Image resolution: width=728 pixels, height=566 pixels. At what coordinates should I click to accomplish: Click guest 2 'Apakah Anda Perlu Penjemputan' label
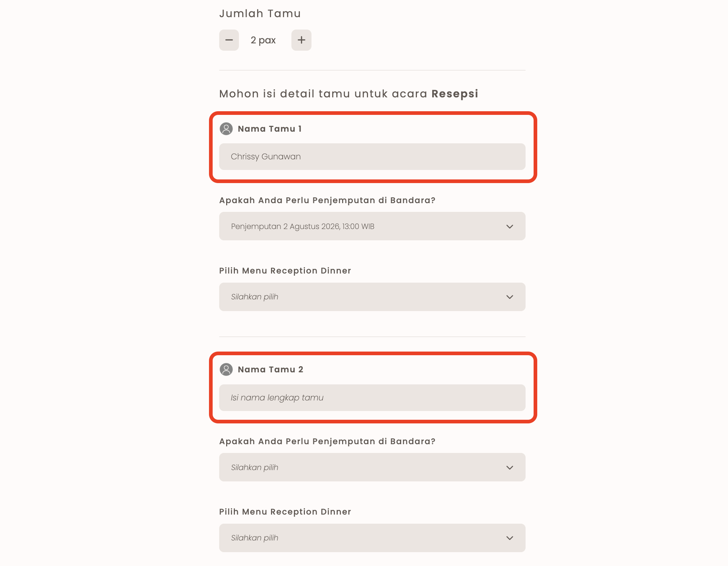(327, 441)
